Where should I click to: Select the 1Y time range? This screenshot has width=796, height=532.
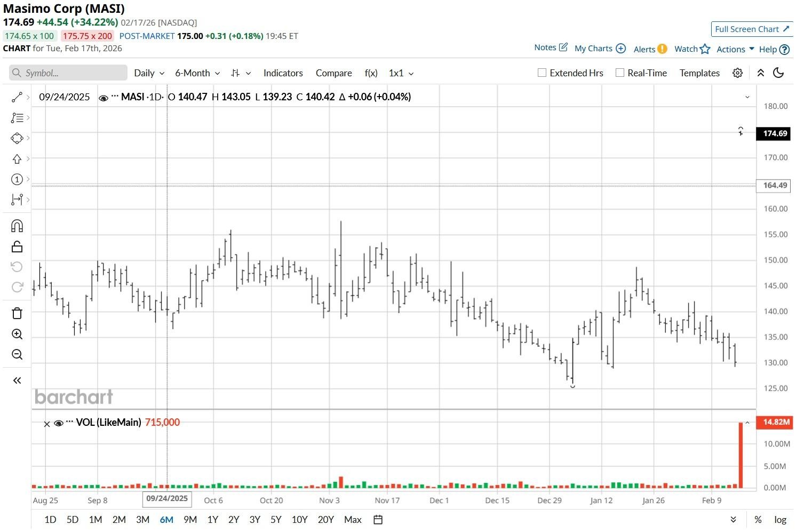pos(212,520)
